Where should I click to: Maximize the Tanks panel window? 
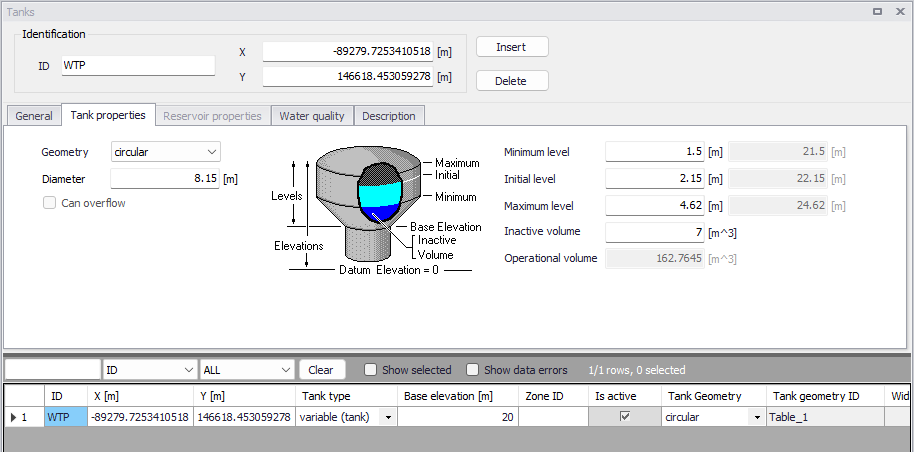pyautogui.click(x=877, y=11)
